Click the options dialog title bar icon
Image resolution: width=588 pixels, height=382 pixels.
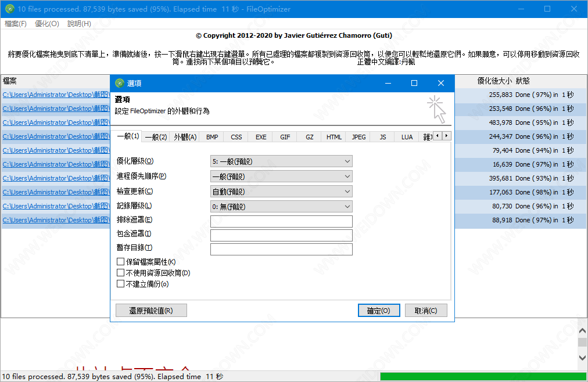tap(120, 83)
